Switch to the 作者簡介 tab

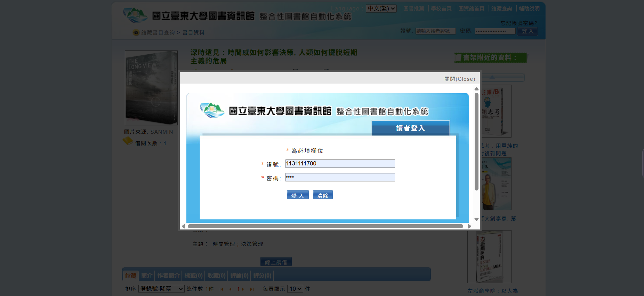(x=168, y=275)
